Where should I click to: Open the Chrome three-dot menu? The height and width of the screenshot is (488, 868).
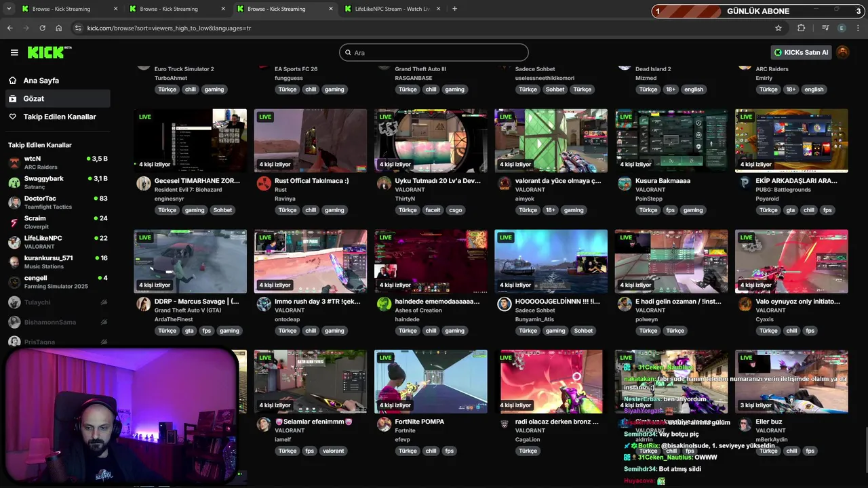(x=859, y=28)
